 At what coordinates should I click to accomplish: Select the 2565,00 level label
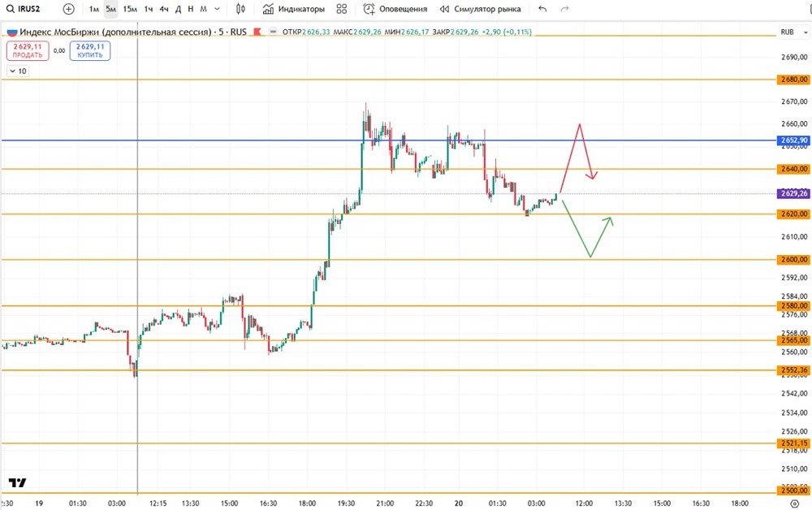pos(794,340)
